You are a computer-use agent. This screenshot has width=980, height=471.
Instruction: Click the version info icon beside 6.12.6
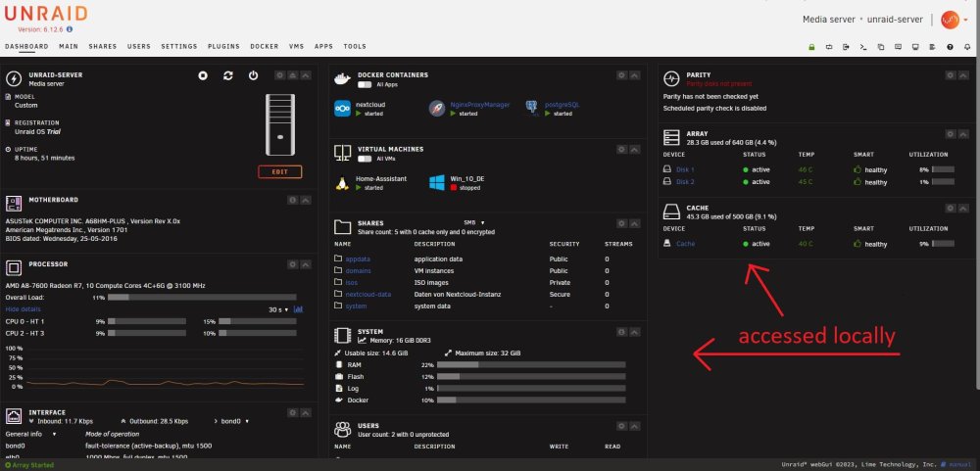tap(70, 29)
